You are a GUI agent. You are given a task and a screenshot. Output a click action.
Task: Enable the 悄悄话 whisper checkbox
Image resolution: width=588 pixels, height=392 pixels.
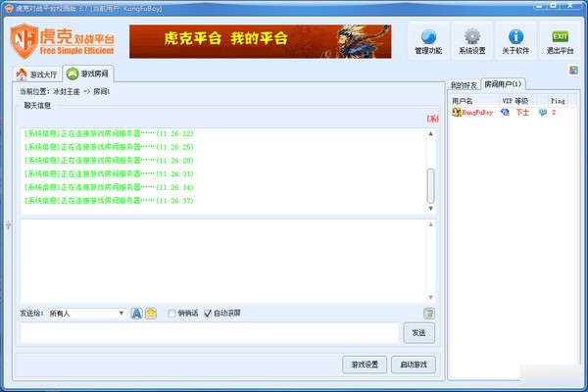(171, 314)
